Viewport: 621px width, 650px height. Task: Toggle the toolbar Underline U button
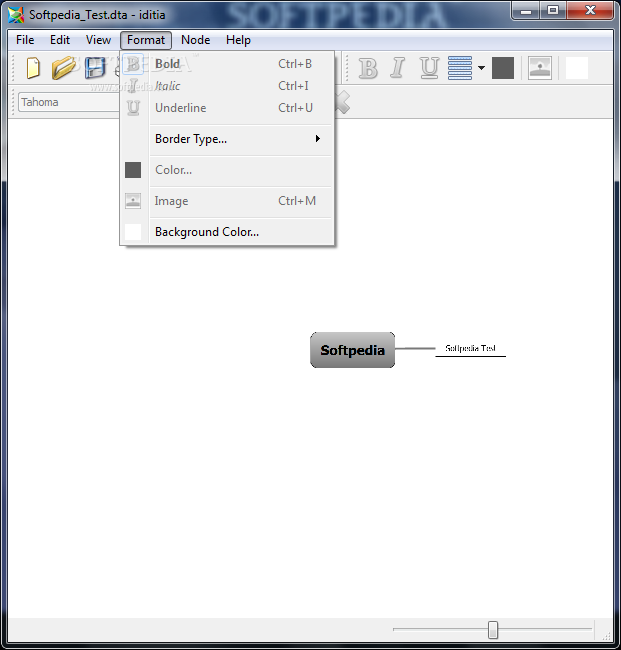point(429,68)
